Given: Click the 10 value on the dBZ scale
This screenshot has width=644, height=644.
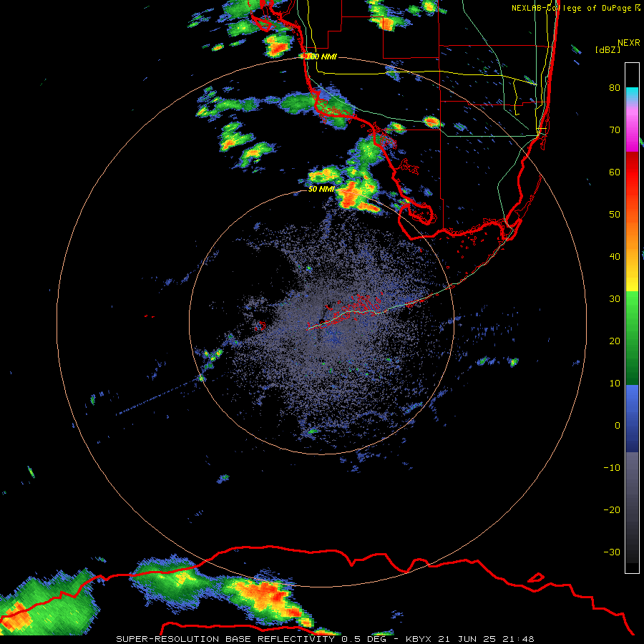Looking at the screenshot, I should coord(615,384).
